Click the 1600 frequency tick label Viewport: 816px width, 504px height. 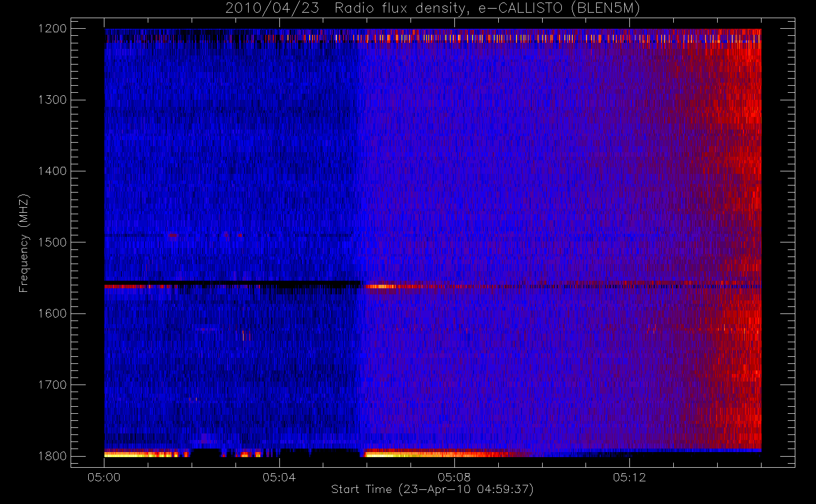(x=53, y=313)
